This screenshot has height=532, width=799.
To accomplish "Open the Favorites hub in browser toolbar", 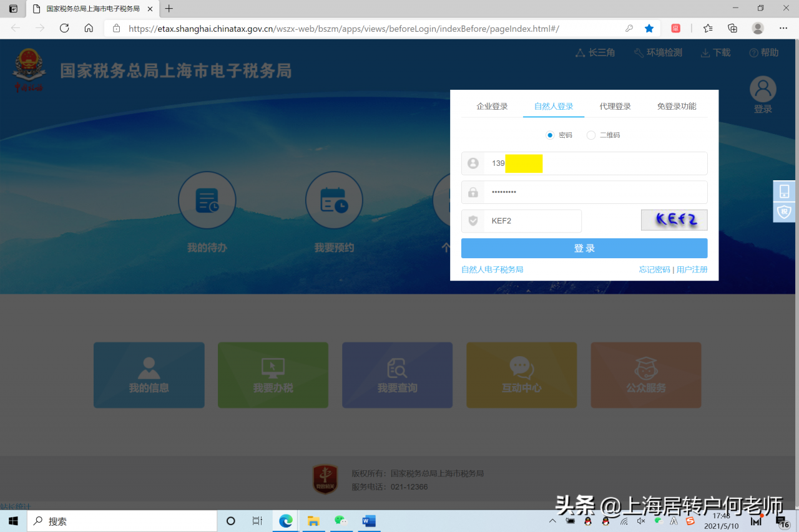I will click(707, 28).
